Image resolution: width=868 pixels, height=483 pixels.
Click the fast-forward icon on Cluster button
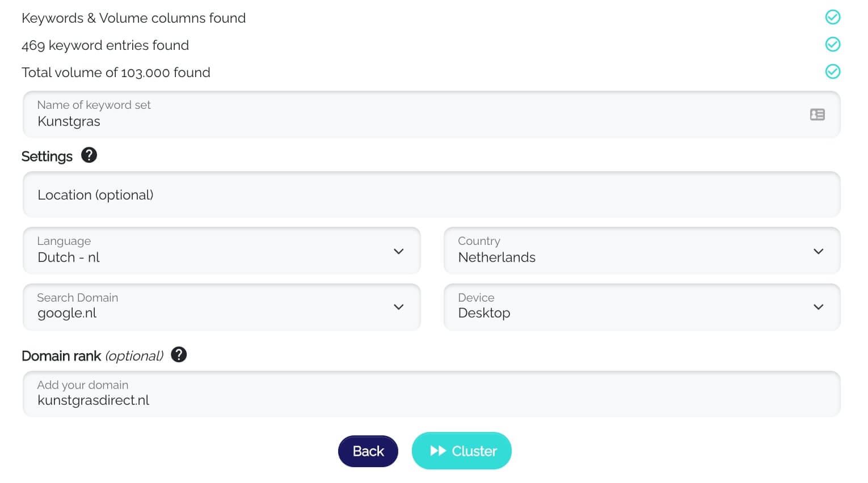[438, 451]
